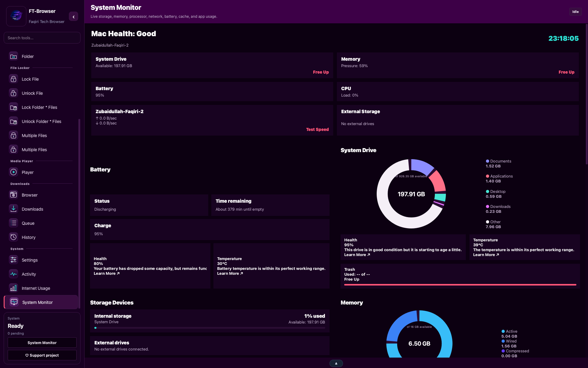Click the Test Speed link
This screenshot has width=588, height=368.
pos(317,129)
